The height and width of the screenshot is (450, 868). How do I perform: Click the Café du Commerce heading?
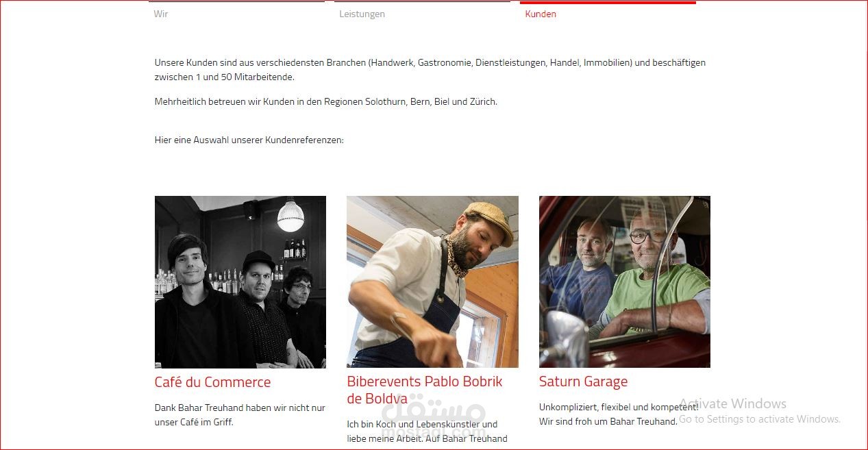212,382
